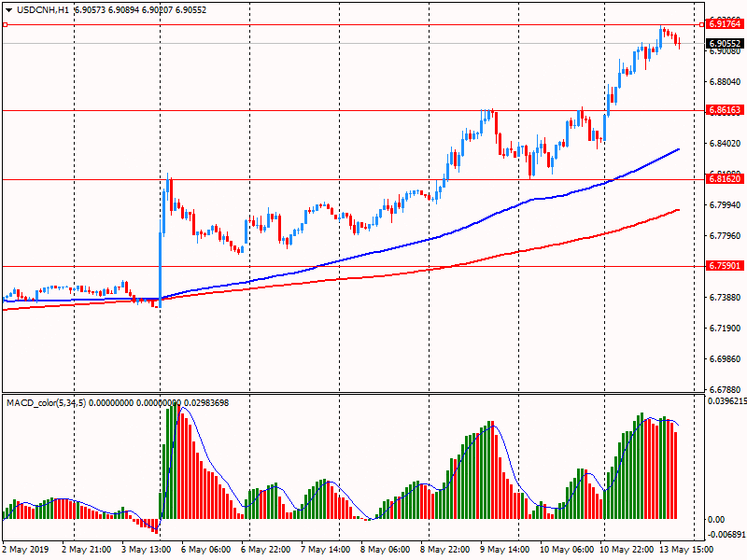Click the 6.71900 price scale value
The height and width of the screenshot is (560, 747).
tap(726, 329)
